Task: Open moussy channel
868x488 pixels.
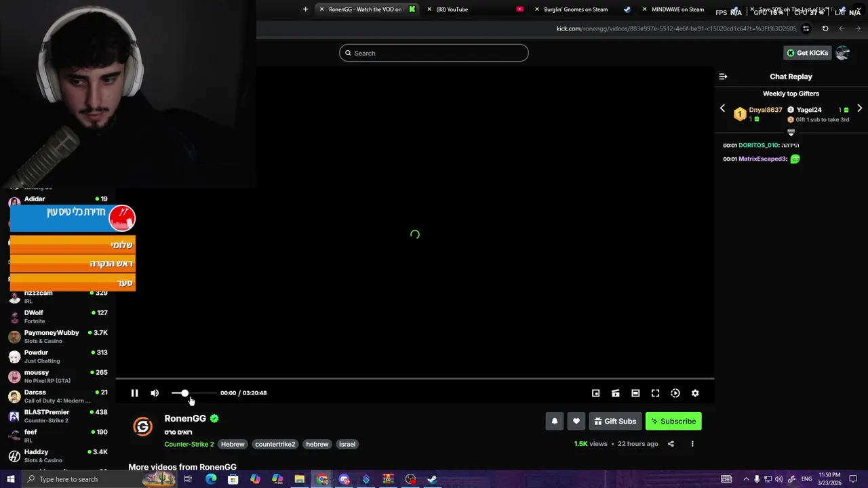Action: [x=58, y=376]
